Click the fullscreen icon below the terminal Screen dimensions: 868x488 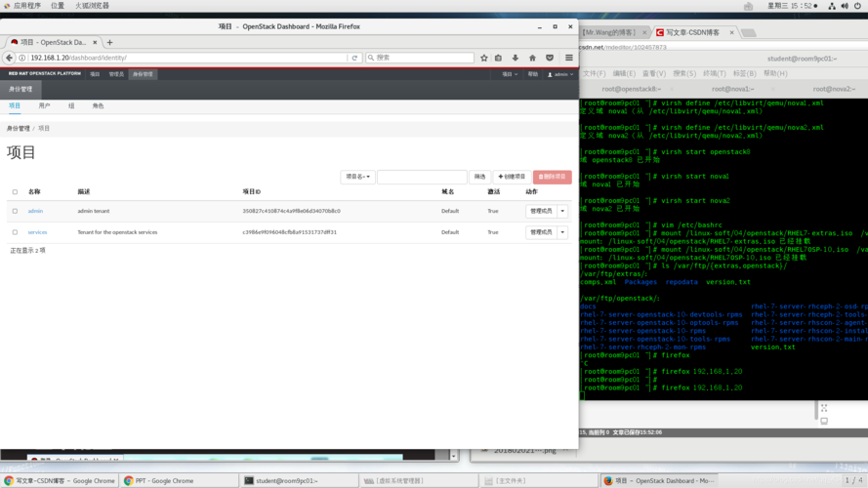pos(824,408)
